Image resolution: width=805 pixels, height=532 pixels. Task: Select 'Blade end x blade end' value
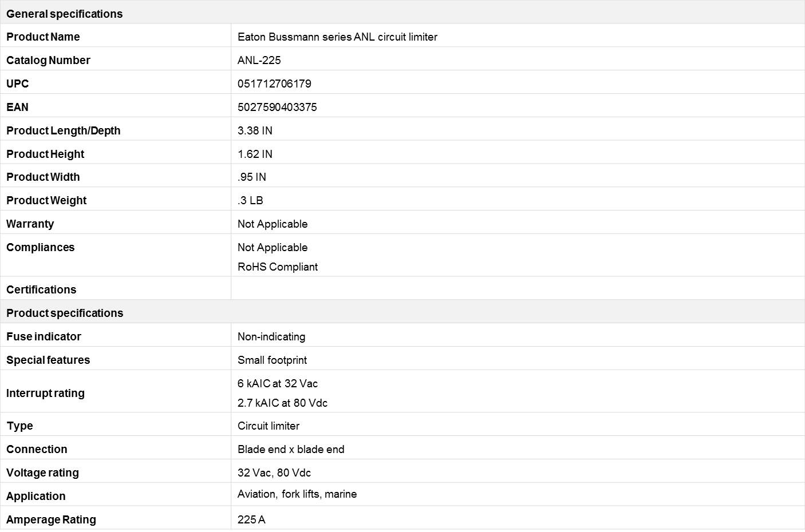pos(291,449)
